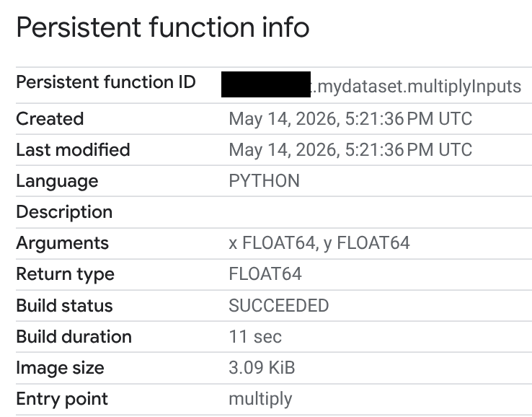The width and height of the screenshot is (532, 417).
Task: Click the blacked-out project ID box
Action: coord(266,84)
